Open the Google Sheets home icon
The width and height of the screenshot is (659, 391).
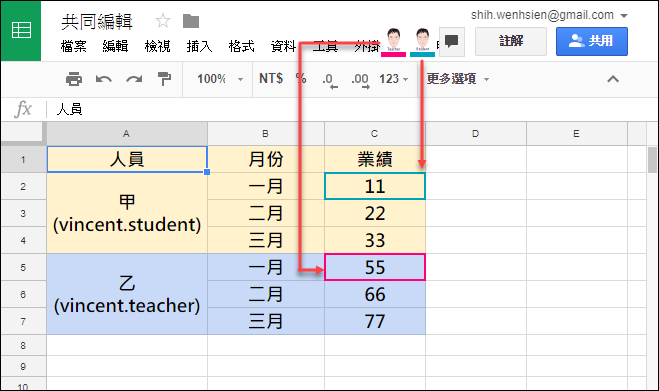[21, 31]
